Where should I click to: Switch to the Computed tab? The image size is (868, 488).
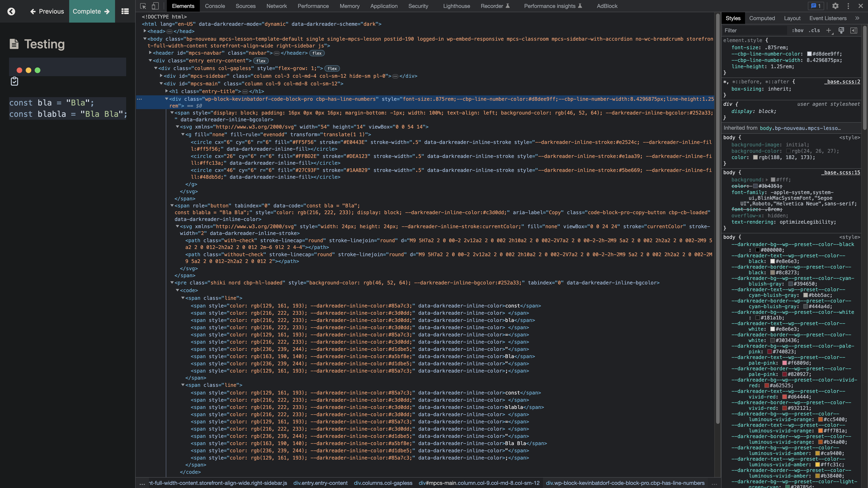coord(762,18)
